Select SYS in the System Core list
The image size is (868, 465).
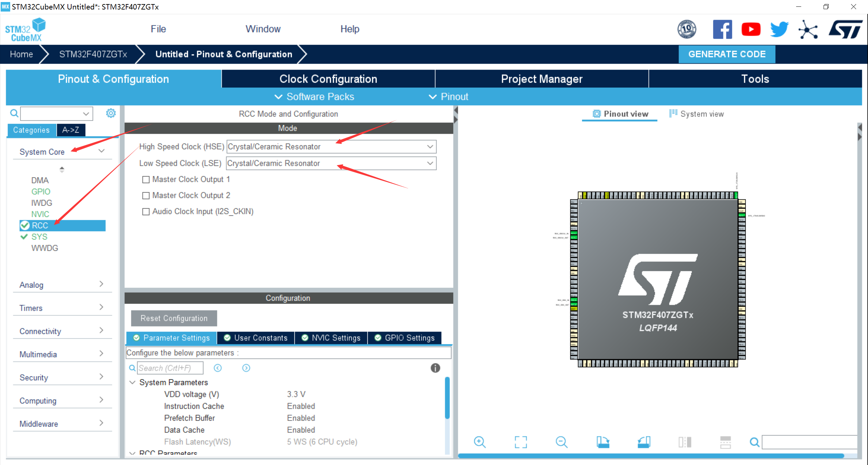(x=39, y=237)
